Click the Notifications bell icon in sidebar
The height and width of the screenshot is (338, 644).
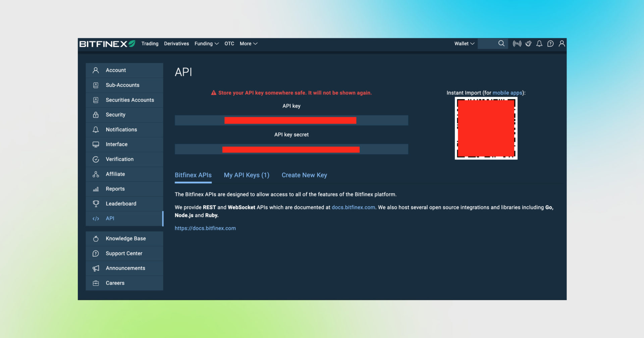tap(96, 129)
